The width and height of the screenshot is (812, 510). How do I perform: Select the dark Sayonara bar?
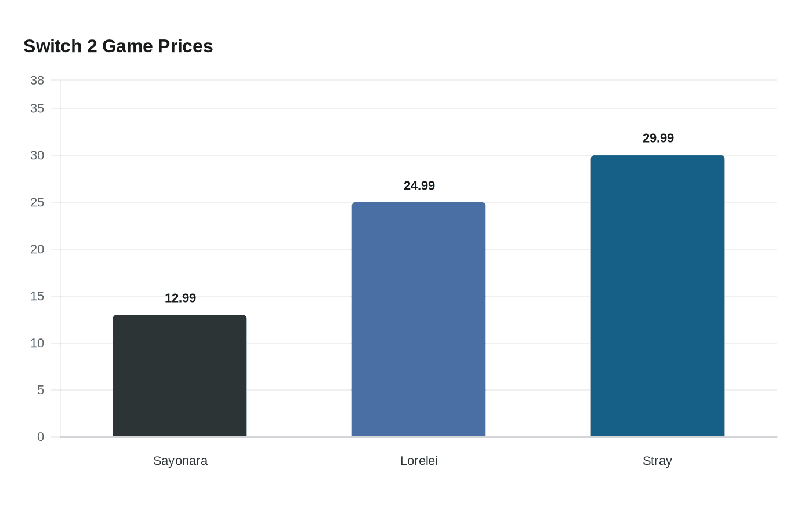180,376
